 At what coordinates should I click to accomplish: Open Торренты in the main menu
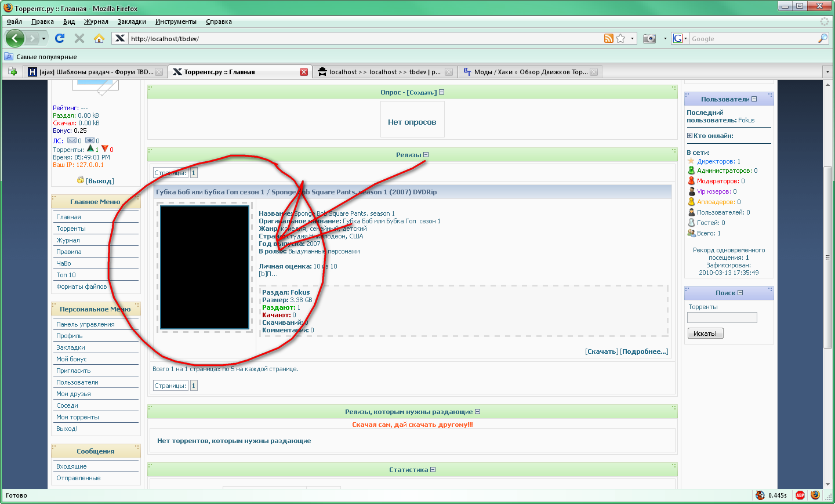click(x=71, y=229)
